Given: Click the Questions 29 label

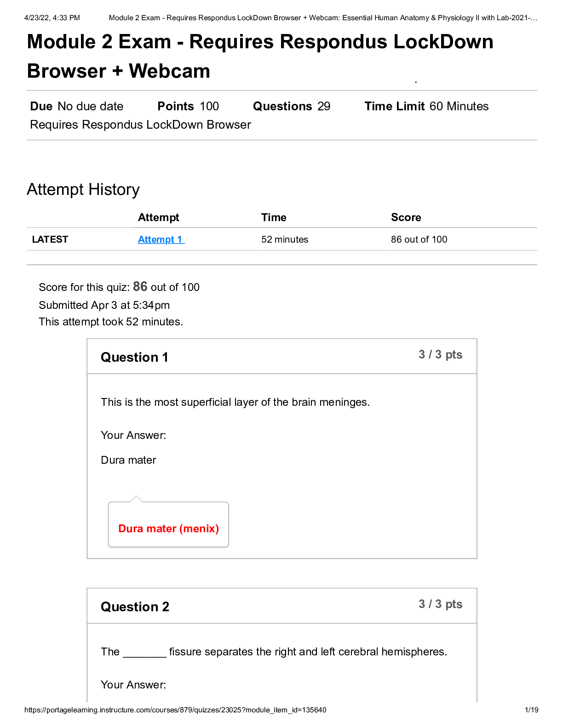Looking at the screenshot, I should [292, 106].
